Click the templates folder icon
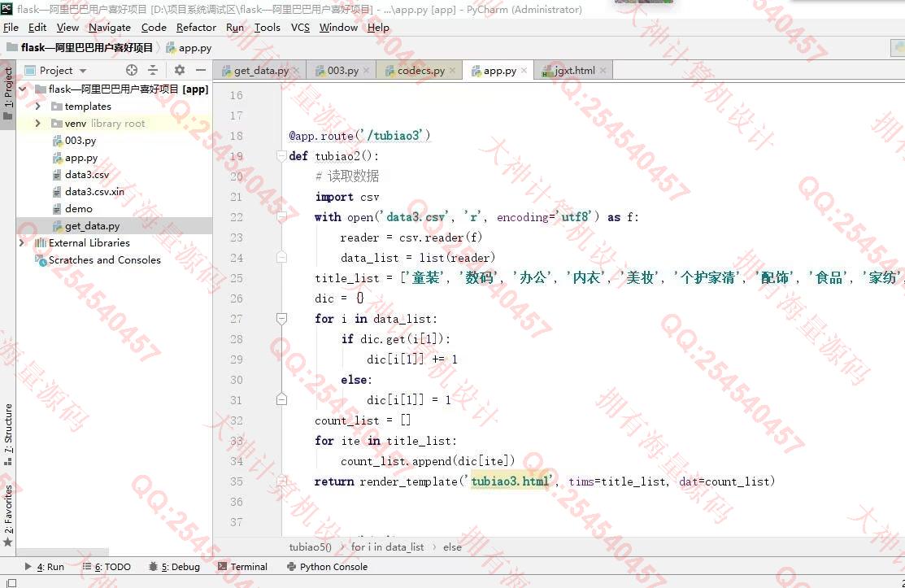 pyautogui.click(x=57, y=107)
